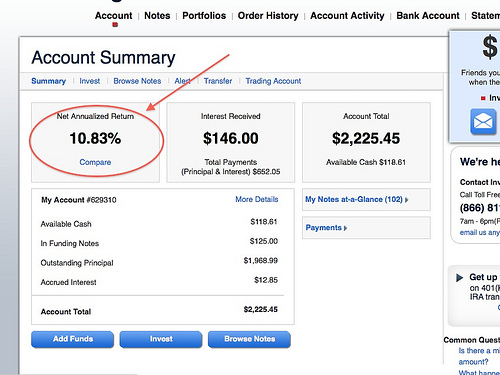The image size is (500, 375).
Task: Click the blue Invest button
Action: pyautogui.click(x=161, y=339)
